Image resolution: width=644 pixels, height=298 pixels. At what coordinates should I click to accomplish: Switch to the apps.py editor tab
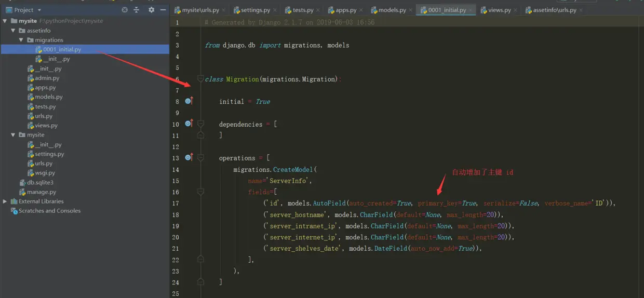[x=346, y=10]
